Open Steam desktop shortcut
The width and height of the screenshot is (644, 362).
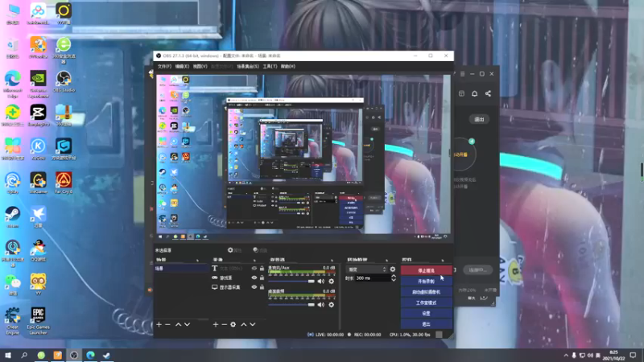click(13, 217)
